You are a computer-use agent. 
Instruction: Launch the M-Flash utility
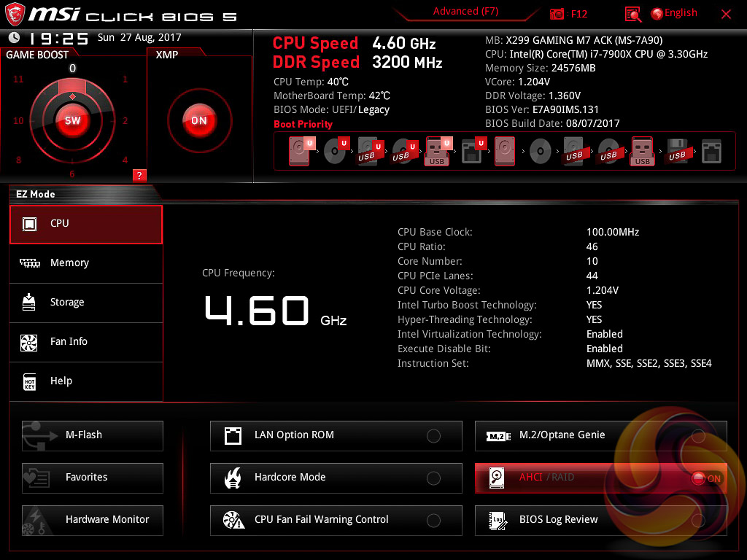pyautogui.click(x=93, y=435)
